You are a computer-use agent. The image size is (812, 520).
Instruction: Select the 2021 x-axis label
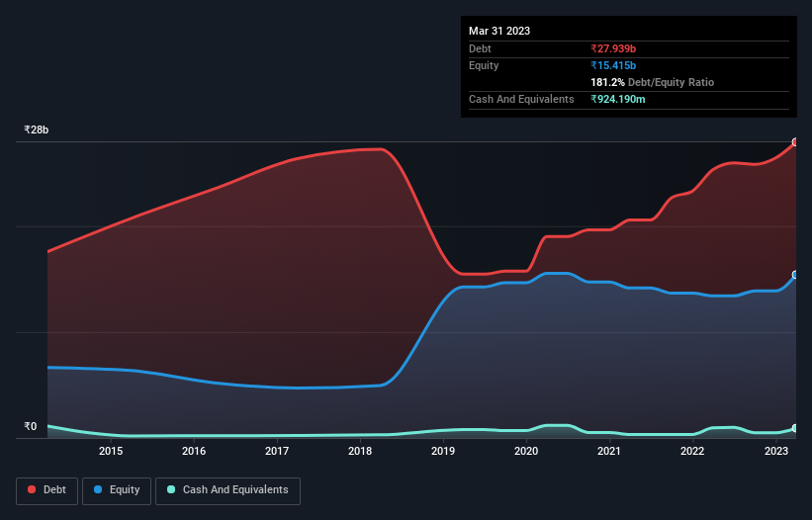[x=609, y=451]
